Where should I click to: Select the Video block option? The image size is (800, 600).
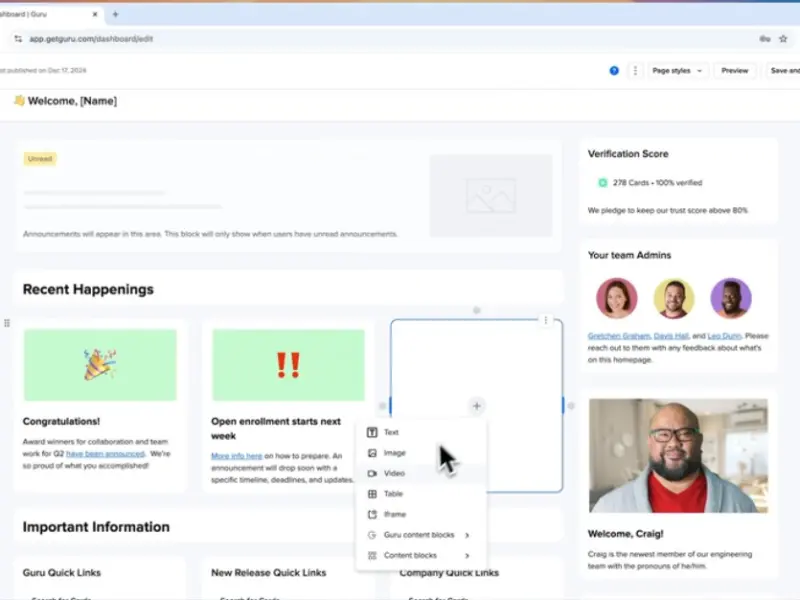pyautogui.click(x=421, y=473)
